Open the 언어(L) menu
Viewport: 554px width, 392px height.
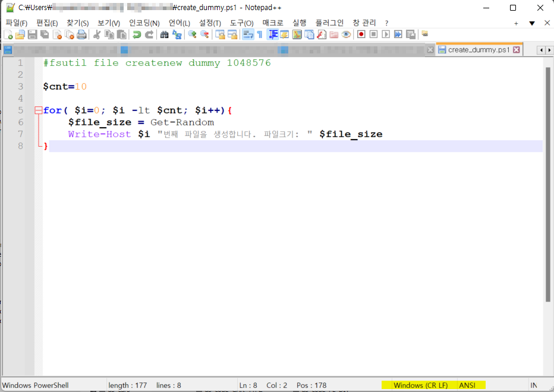(x=179, y=23)
